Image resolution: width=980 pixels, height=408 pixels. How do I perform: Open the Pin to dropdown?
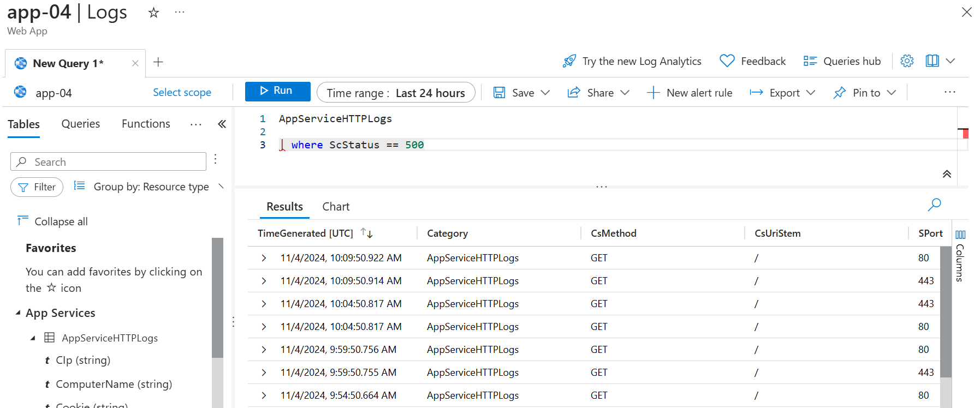pyautogui.click(x=864, y=93)
